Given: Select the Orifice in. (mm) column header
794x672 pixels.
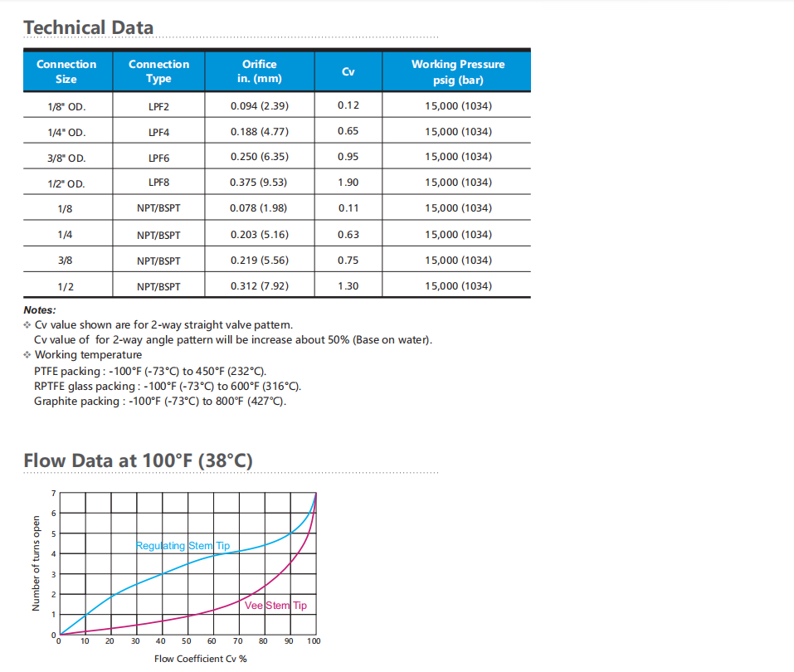Looking at the screenshot, I should [260, 71].
